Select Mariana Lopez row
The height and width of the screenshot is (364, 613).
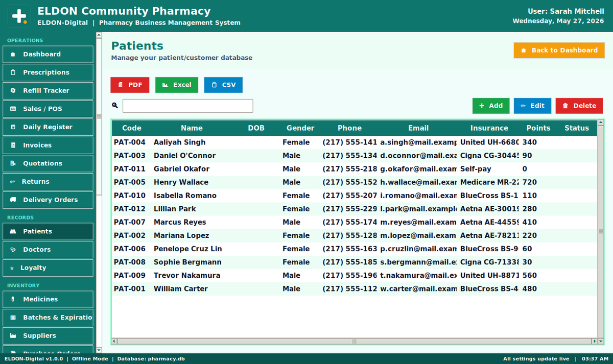click(354, 235)
